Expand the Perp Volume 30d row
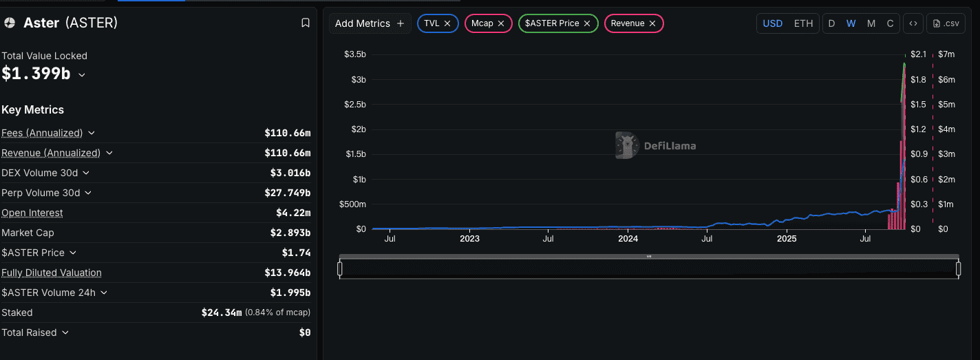This screenshot has height=360, width=980. point(88,193)
